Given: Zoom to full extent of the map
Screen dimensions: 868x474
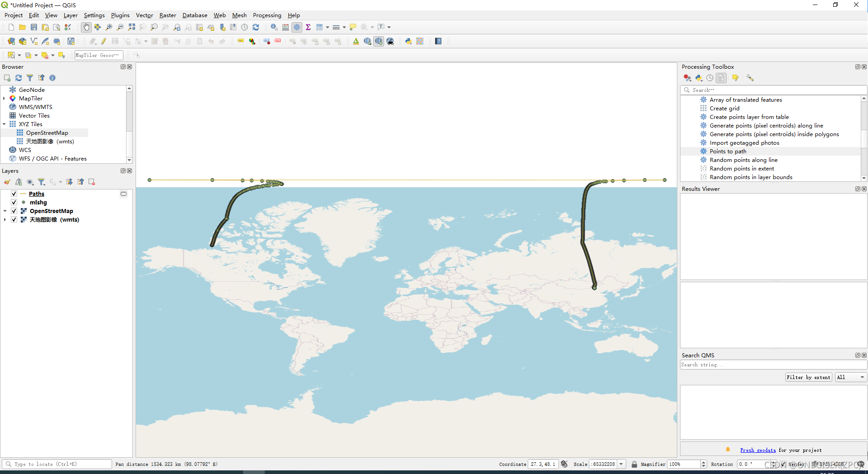Looking at the screenshot, I should click(x=131, y=27).
